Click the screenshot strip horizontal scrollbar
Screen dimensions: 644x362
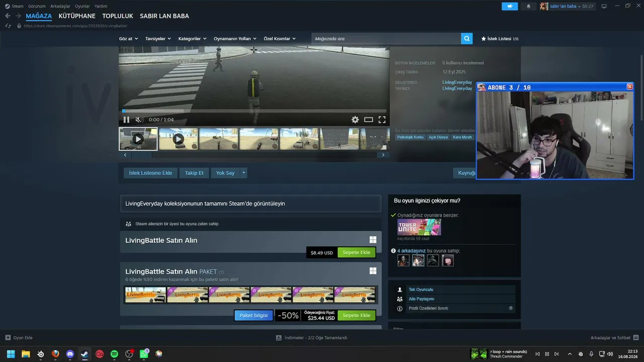point(254,155)
